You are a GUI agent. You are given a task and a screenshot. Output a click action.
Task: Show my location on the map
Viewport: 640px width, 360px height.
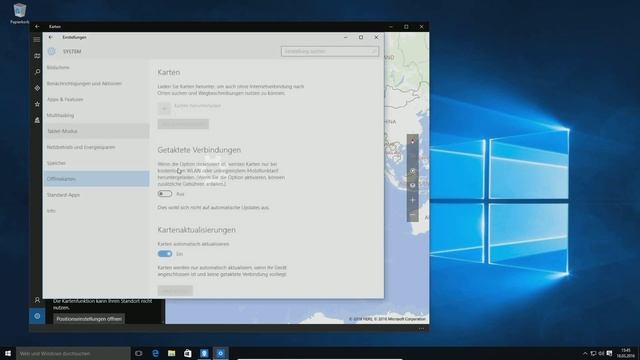[x=412, y=171]
